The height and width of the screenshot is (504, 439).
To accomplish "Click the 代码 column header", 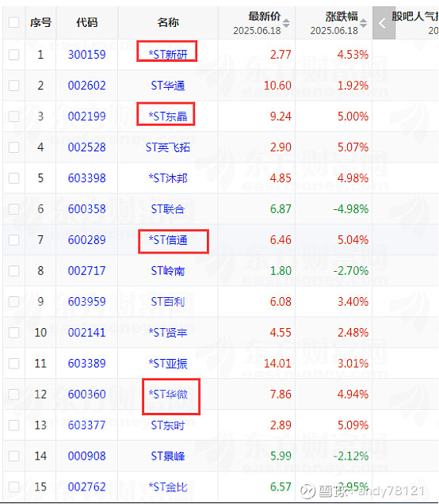I will coord(87,22).
